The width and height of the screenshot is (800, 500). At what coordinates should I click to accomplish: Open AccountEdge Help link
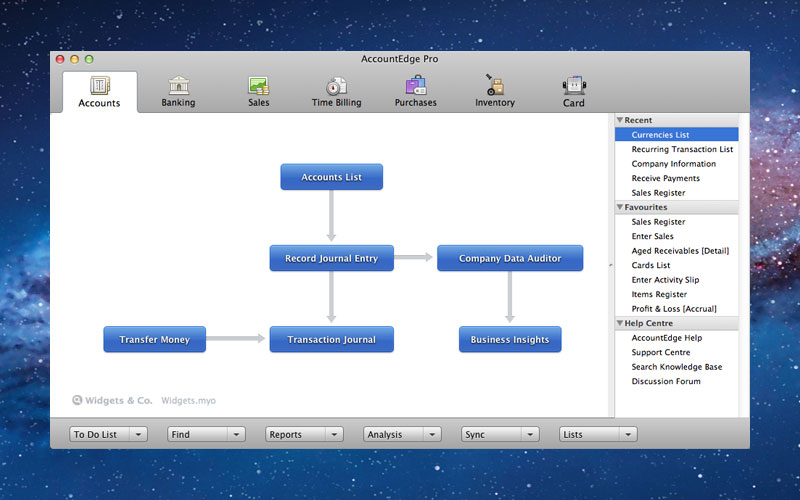coord(667,338)
